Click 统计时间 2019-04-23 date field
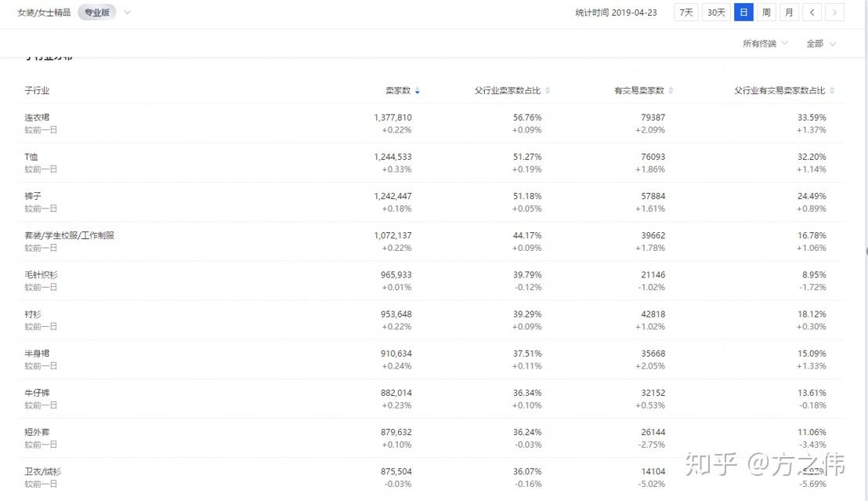Image resolution: width=868 pixels, height=501 pixels. click(615, 13)
